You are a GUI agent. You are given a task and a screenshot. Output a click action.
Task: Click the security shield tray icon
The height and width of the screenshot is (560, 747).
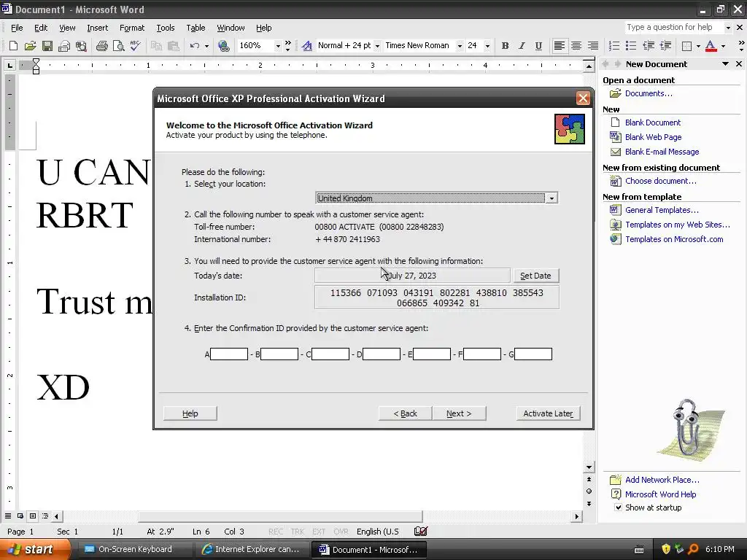tap(665, 549)
